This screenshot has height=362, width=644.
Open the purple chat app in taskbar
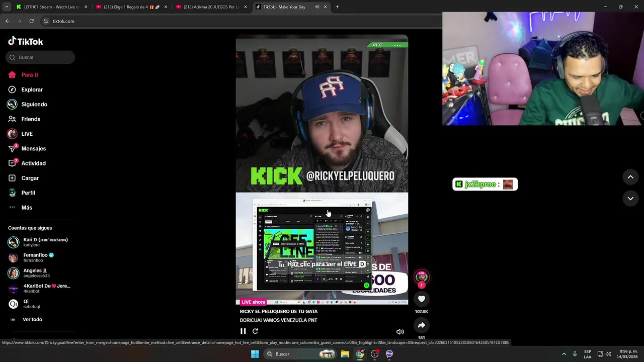389,354
